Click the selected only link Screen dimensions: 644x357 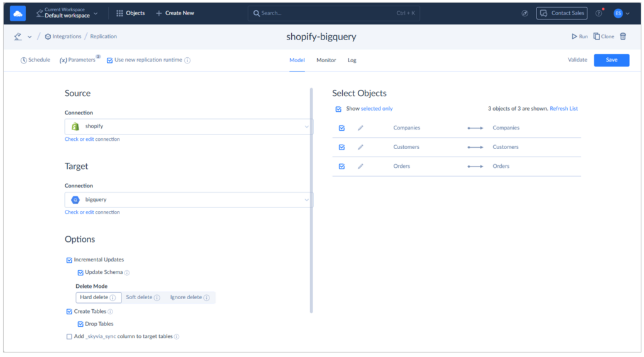[x=377, y=109]
